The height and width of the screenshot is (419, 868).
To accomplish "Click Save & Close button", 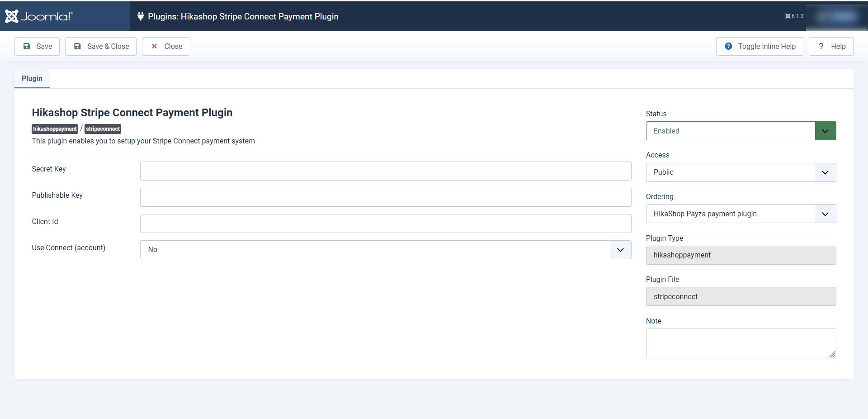I will (x=101, y=46).
